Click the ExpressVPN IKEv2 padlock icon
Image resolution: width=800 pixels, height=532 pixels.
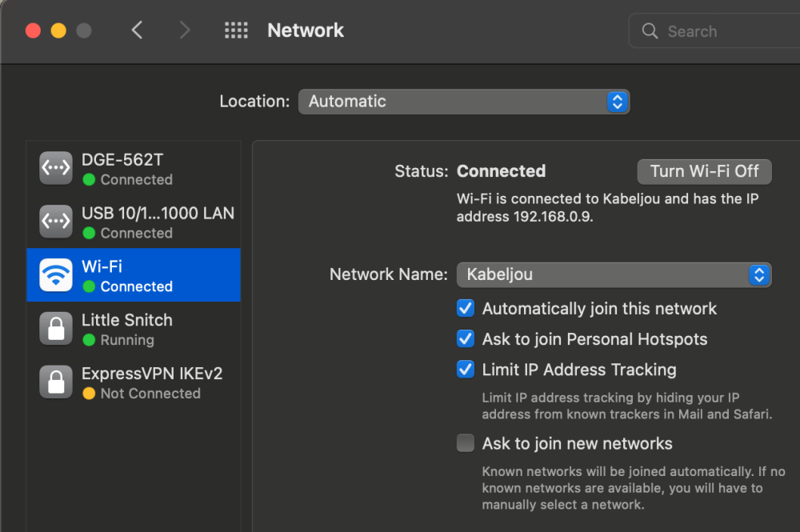[56, 382]
